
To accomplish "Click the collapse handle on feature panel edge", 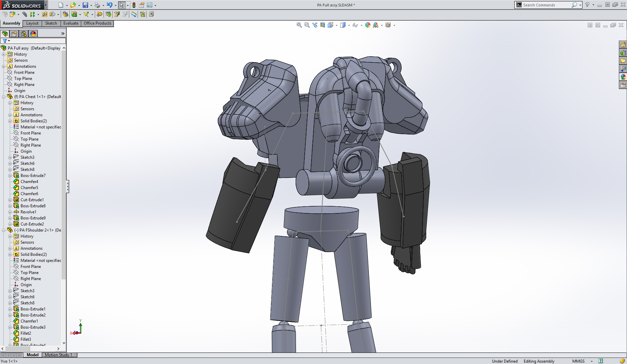I will point(67,186).
